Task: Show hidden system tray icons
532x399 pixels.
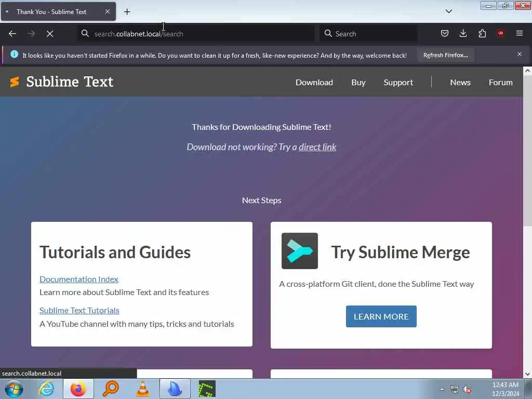Action: [x=442, y=389]
